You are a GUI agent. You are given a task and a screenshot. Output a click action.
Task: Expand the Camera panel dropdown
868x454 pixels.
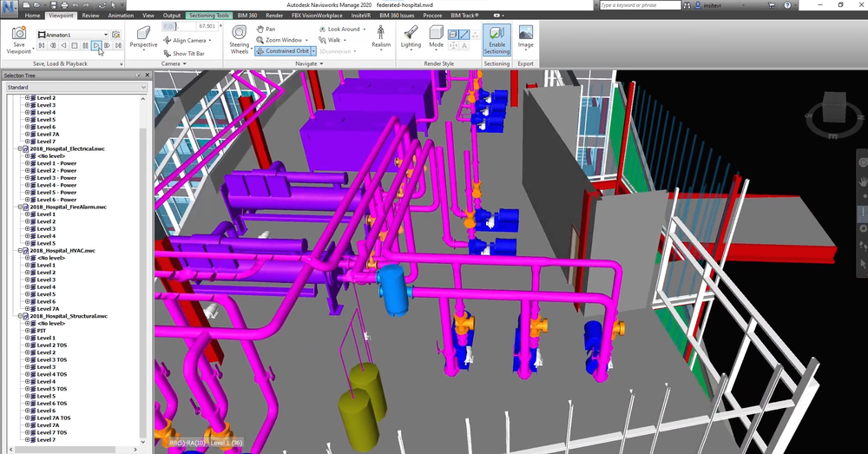174,63
